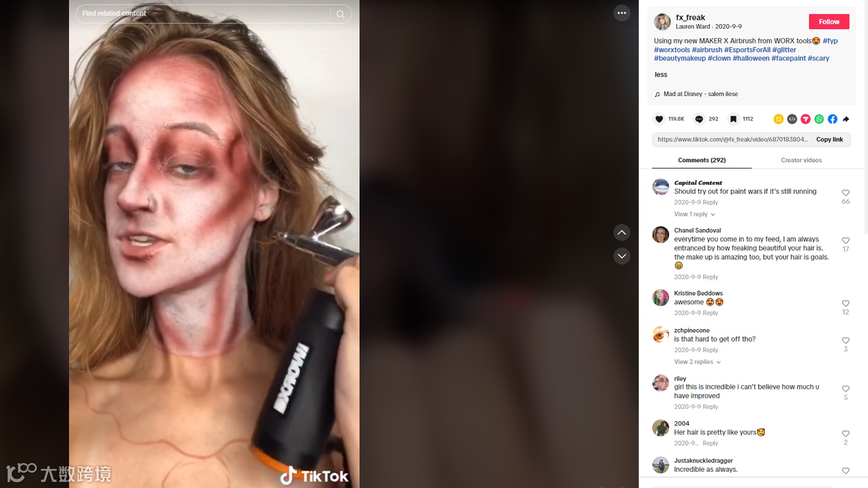The height and width of the screenshot is (488, 868).
Task: Expand View 1 reply under Capital Content
Action: pos(694,214)
